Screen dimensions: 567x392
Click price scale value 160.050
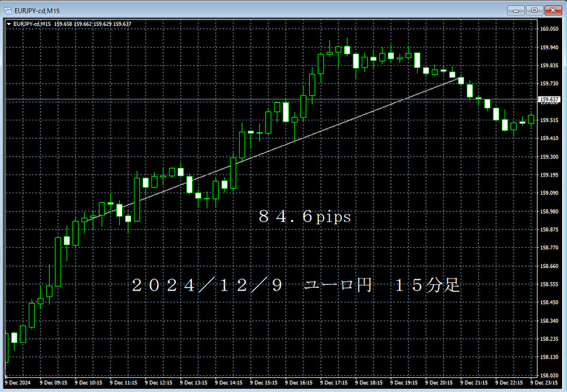549,29
